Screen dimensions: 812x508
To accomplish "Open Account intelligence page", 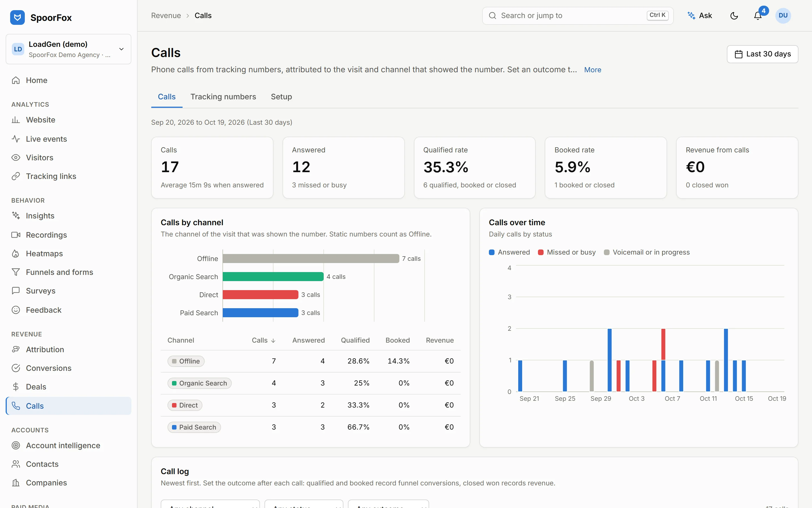I will (69, 446).
